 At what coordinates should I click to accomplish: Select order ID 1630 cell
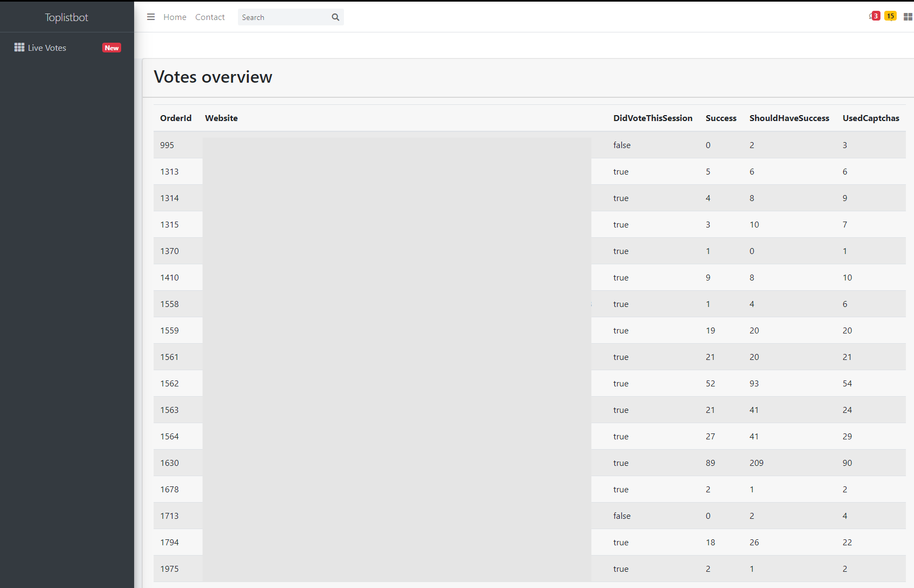[x=169, y=463]
